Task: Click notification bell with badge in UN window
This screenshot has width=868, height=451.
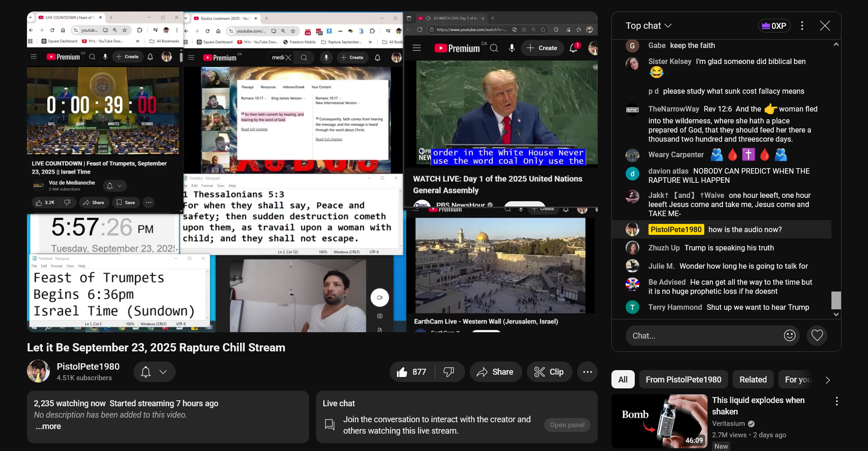Action: click(x=573, y=48)
